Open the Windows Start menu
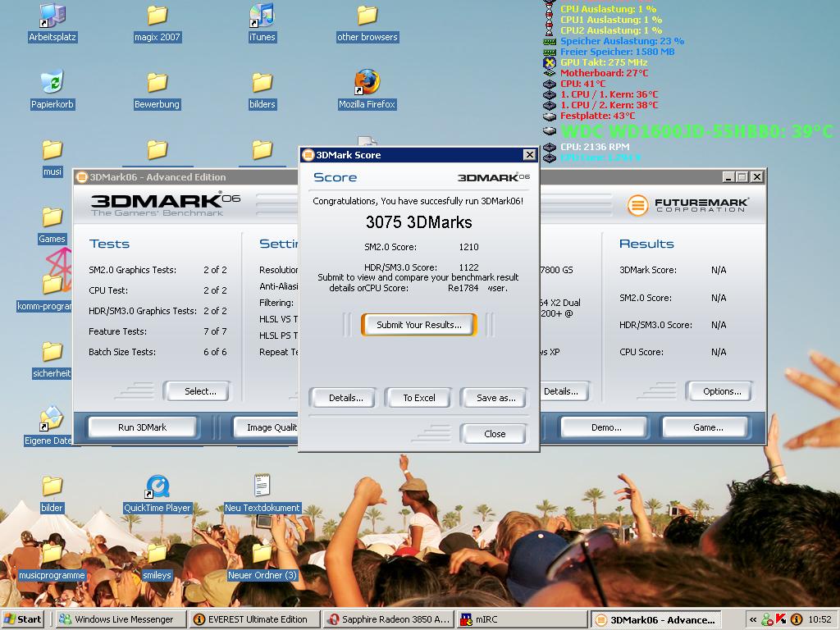Image resolution: width=840 pixels, height=630 pixels. (22, 619)
